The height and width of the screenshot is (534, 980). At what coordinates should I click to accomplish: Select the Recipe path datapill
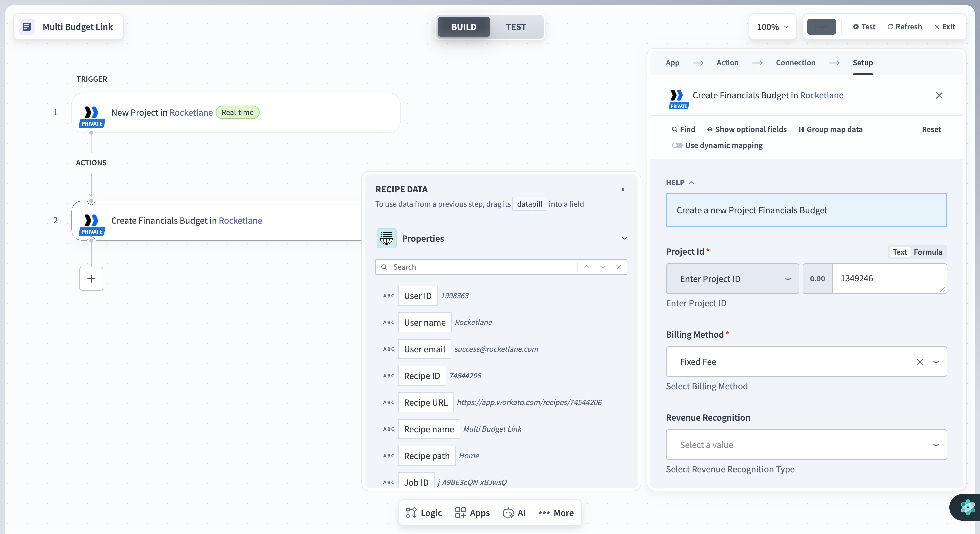(426, 455)
